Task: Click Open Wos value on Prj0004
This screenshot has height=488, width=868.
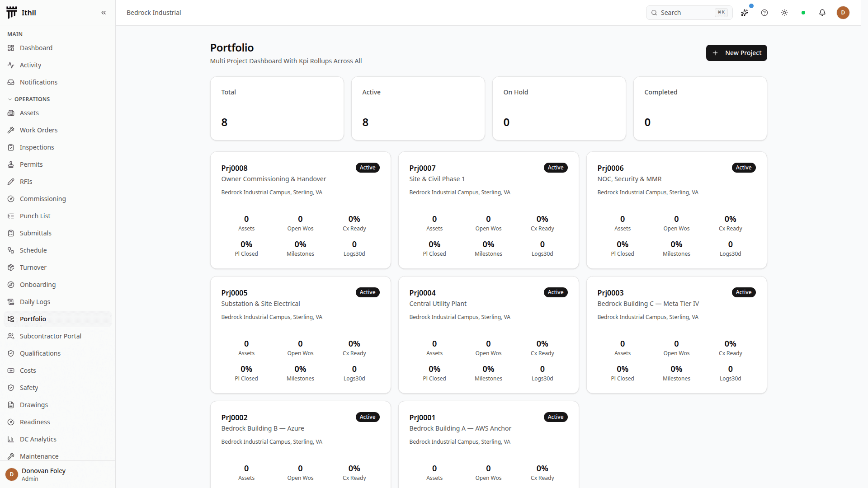Action: pyautogui.click(x=488, y=344)
